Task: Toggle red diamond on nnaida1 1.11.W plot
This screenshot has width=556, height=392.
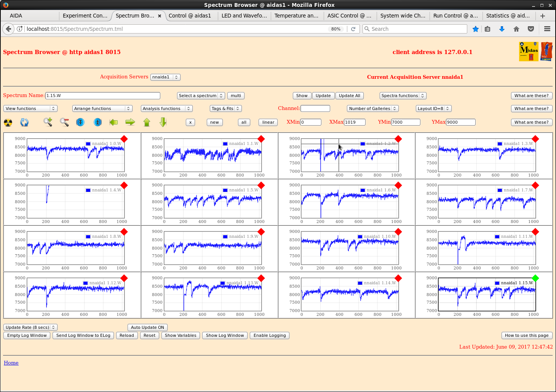Action: pos(535,232)
